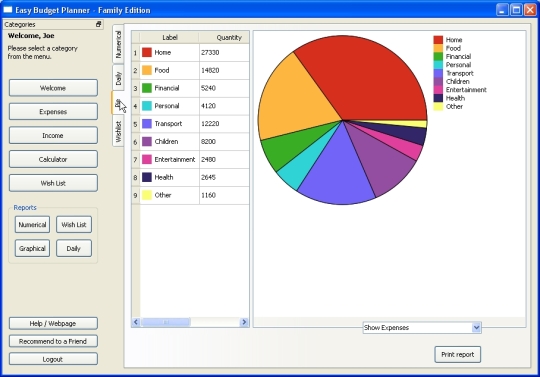Select row header 5 in the table
Screen dimensions: 540x377
[x=135, y=124]
